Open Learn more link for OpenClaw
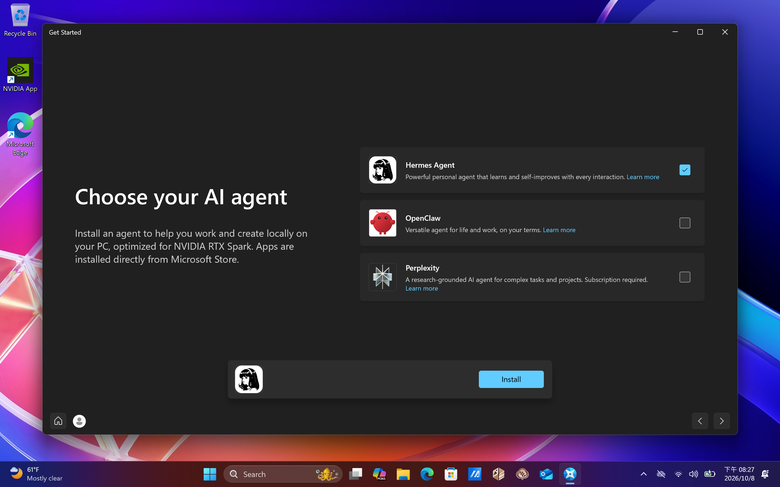Image resolution: width=780 pixels, height=487 pixels. pyautogui.click(x=559, y=230)
